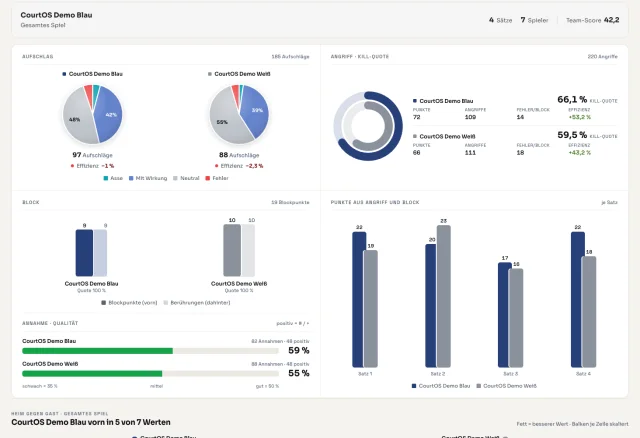Click the 55% slice in Weiß serve pie
The image size is (640, 438).
(x=224, y=120)
